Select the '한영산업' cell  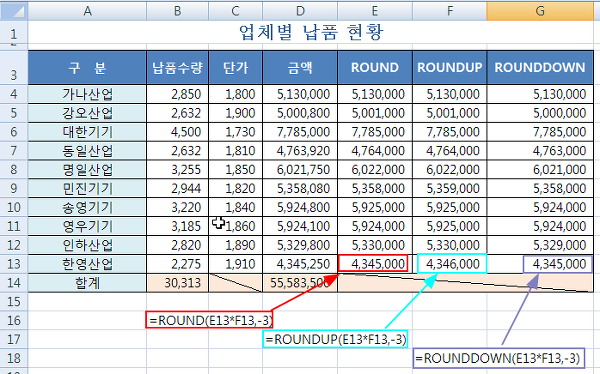coord(87,264)
